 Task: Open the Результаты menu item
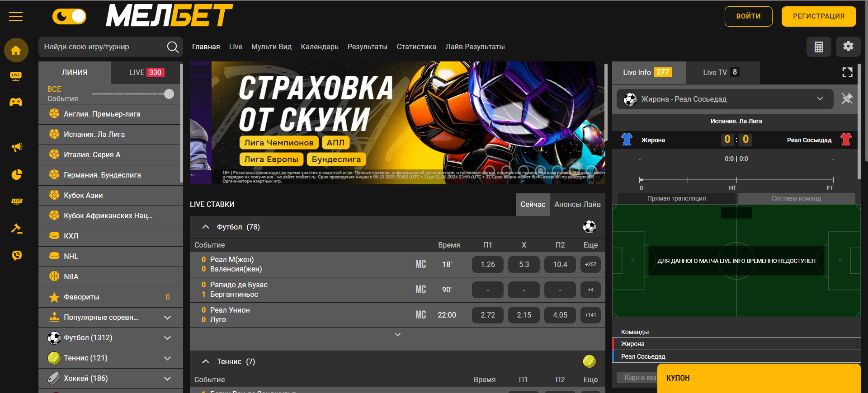[x=367, y=47]
